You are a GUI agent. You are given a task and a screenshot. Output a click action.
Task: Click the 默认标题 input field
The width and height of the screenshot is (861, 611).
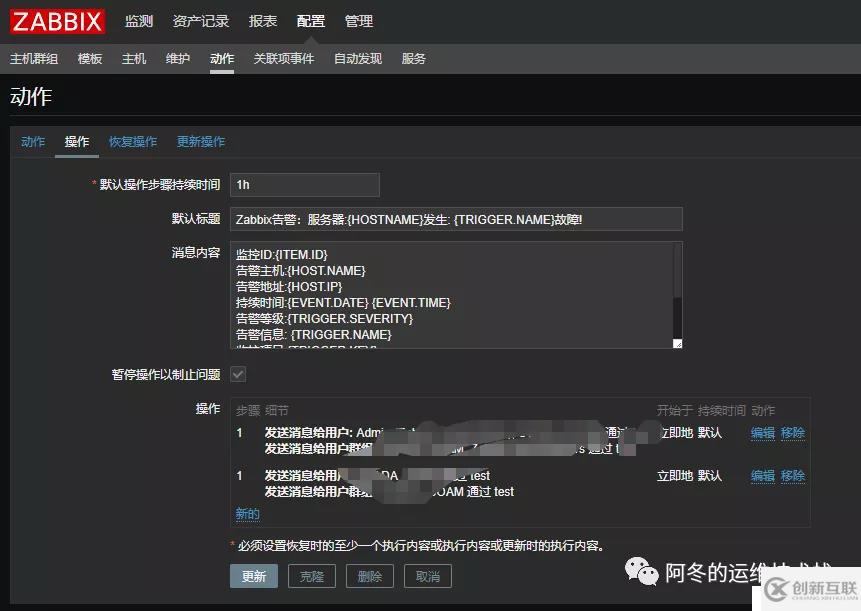pos(456,219)
